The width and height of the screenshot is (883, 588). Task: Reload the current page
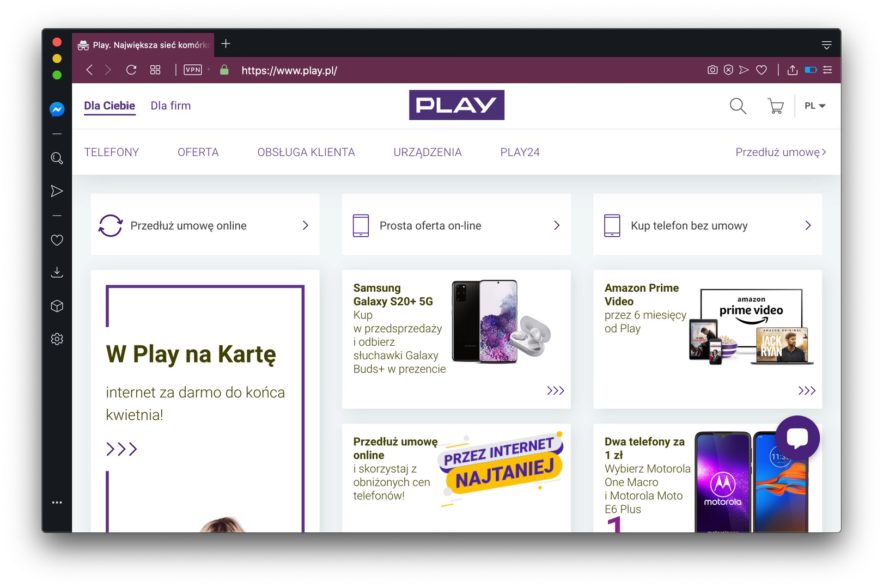pyautogui.click(x=131, y=70)
